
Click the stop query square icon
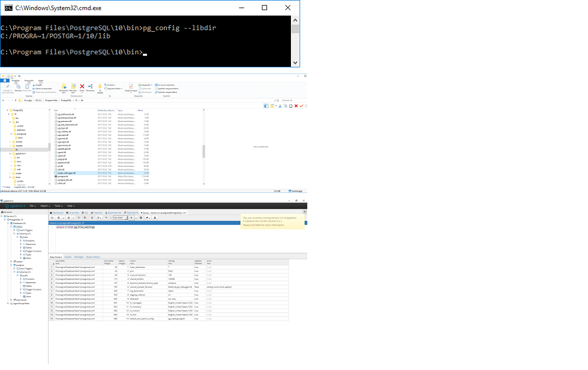(x=141, y=217)
